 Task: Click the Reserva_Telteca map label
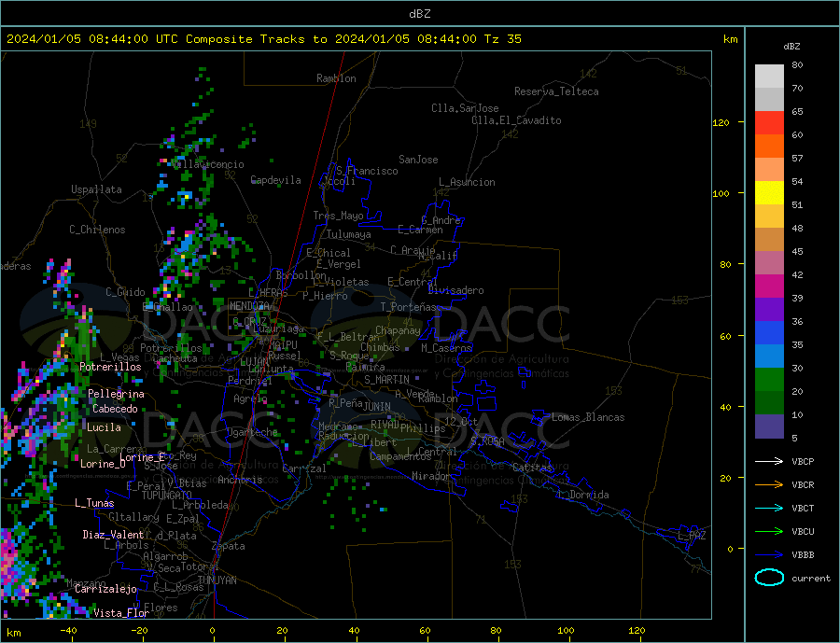tap(556, 91)
